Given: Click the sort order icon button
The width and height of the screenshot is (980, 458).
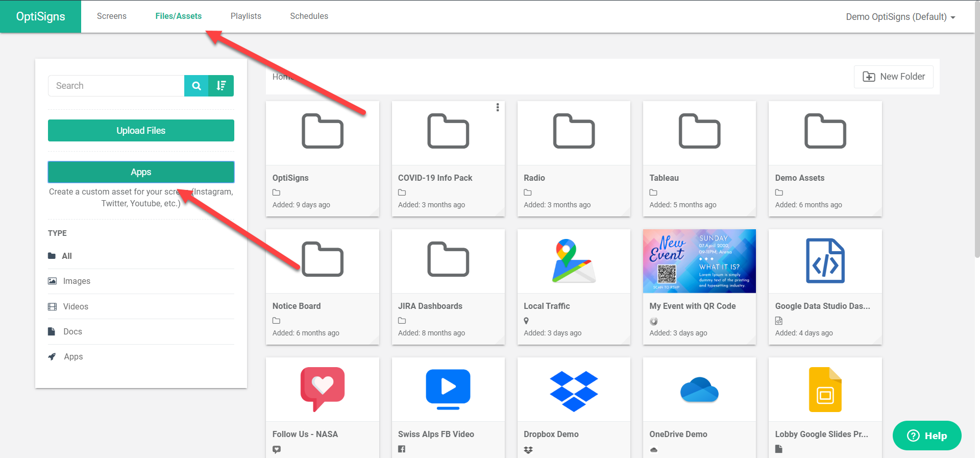Looking at the screenshot, I should coord(221,86).
